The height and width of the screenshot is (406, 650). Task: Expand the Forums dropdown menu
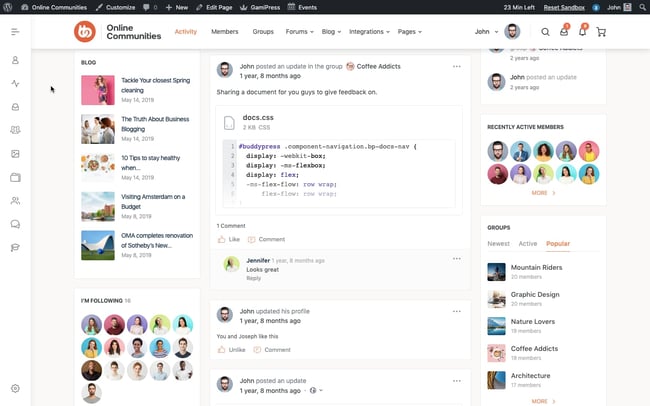pyautogui.click(x=298, y=32)
